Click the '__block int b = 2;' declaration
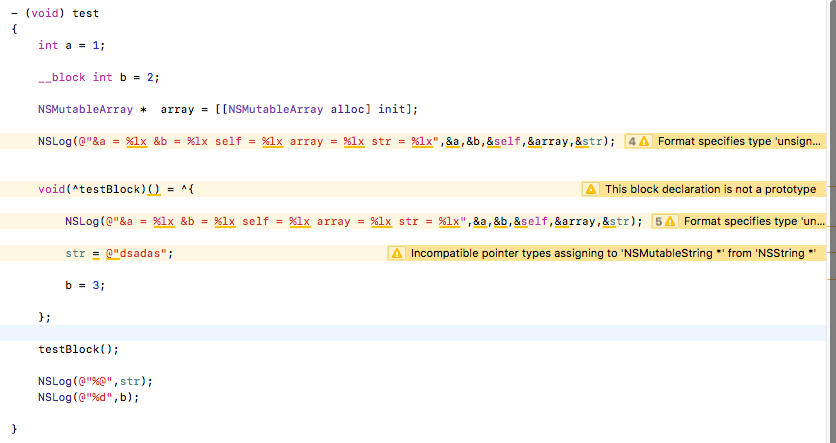 pyautogui.click(x=98, y=77)
